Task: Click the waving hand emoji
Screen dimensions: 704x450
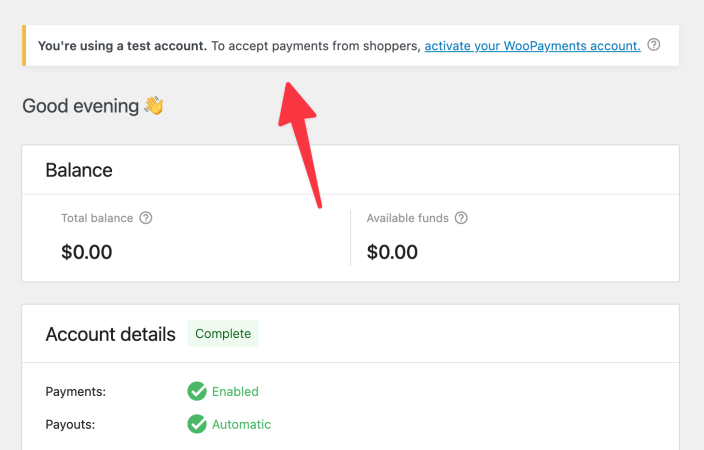Action: click(x=154, y=106)
